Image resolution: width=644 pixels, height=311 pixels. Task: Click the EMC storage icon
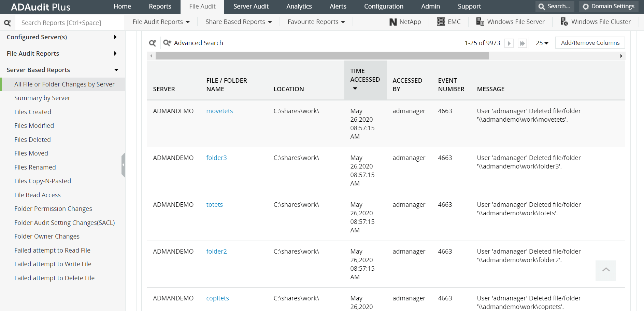click(441, 22)
